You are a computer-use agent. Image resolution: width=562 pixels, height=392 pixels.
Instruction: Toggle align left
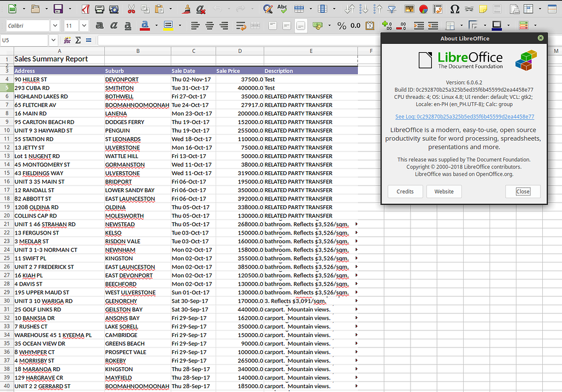point(195,25)
